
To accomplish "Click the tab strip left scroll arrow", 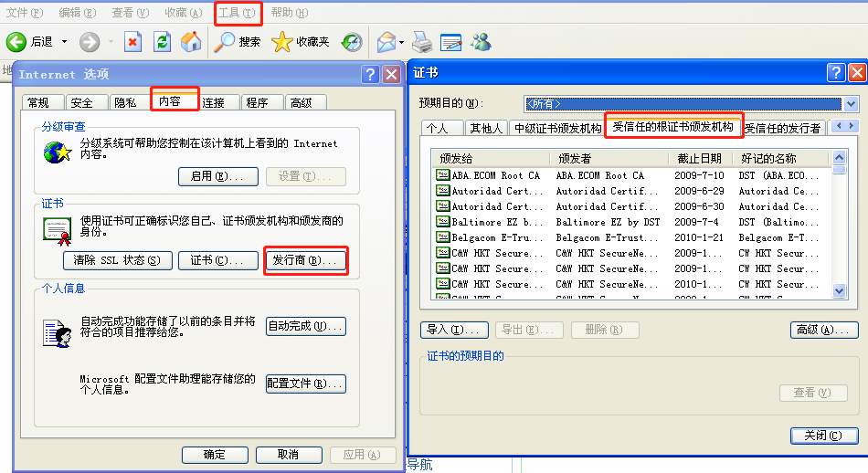I will pyautogui.click(x=839, y=126).
